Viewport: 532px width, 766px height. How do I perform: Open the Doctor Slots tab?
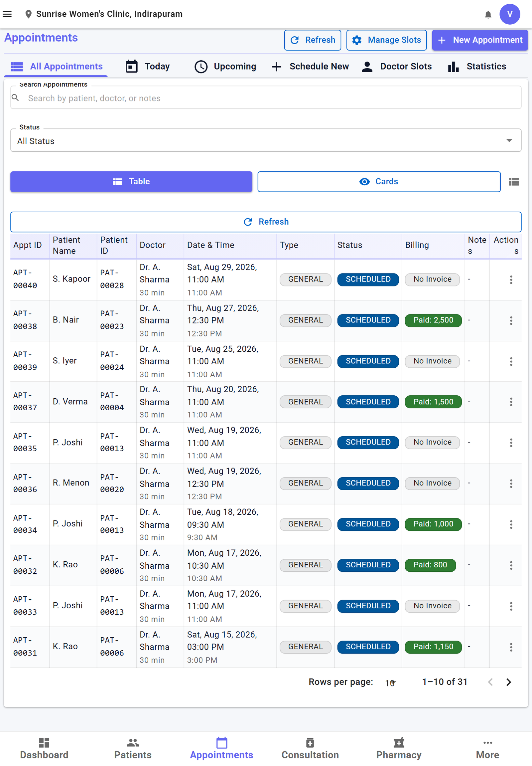coord(397,67)
